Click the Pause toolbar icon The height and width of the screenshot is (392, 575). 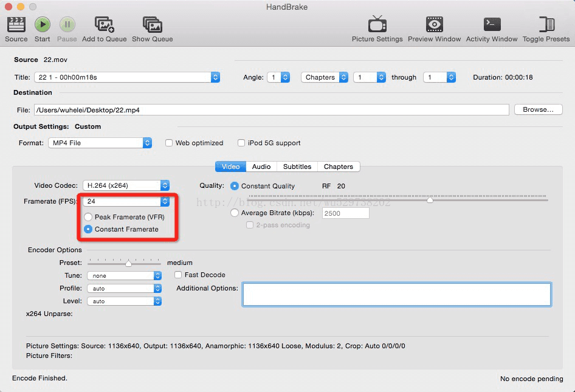click(x=67, y=24)
